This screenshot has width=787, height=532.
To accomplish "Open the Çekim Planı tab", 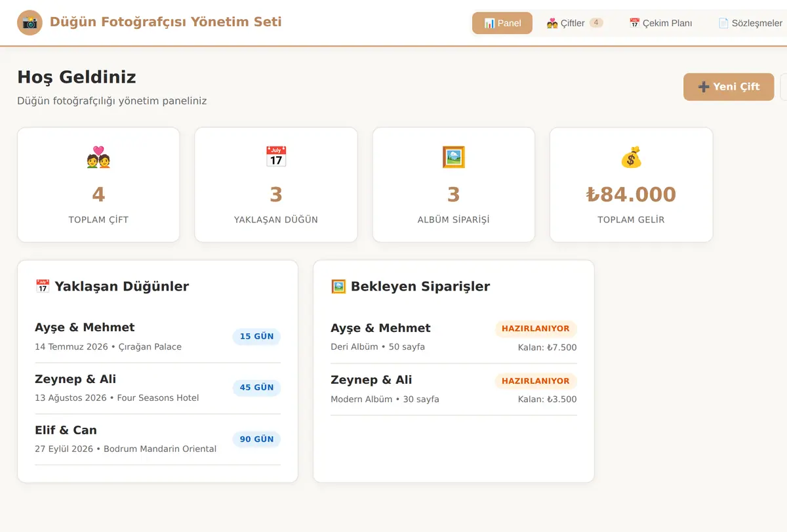I will click(660, 23).
